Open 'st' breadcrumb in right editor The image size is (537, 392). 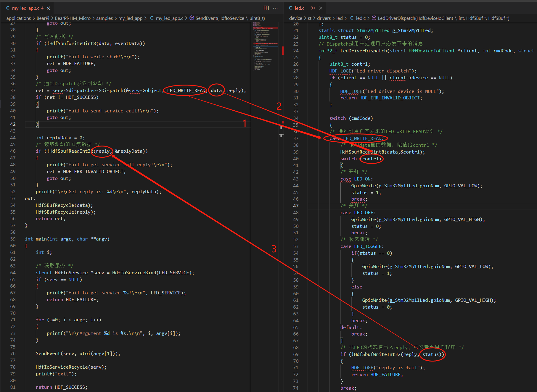(x=310, y=18)
